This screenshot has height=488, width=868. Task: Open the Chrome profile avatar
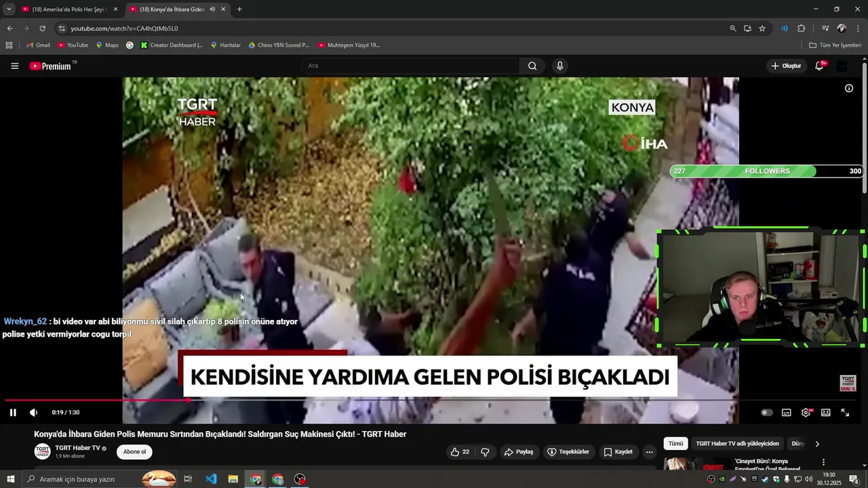click(842, 28)
